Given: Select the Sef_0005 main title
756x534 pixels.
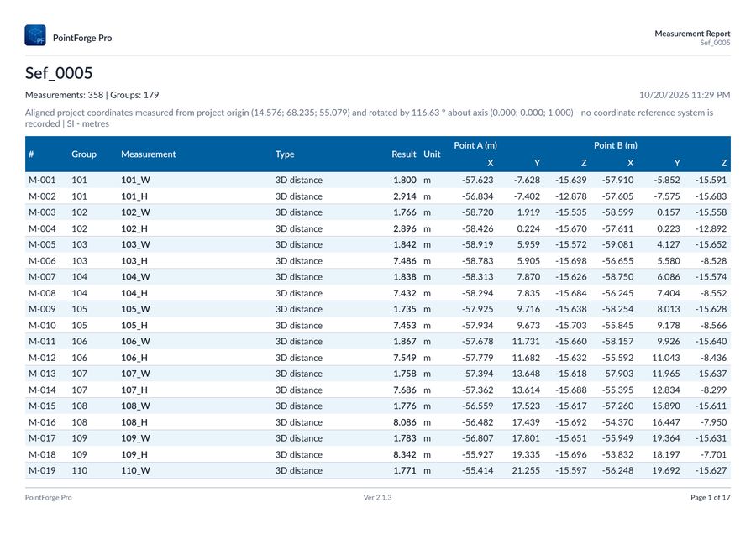Looking at the screenshot, I should click(x=59, y=73).
